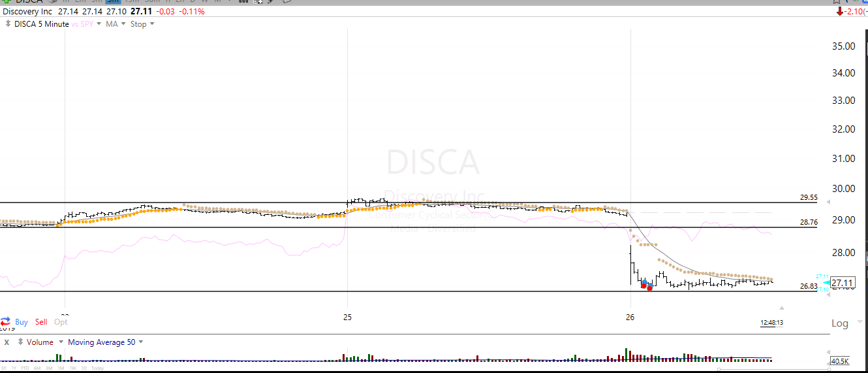
Task: Click the 25 date axis label
Action: click(x=347, y=317)
